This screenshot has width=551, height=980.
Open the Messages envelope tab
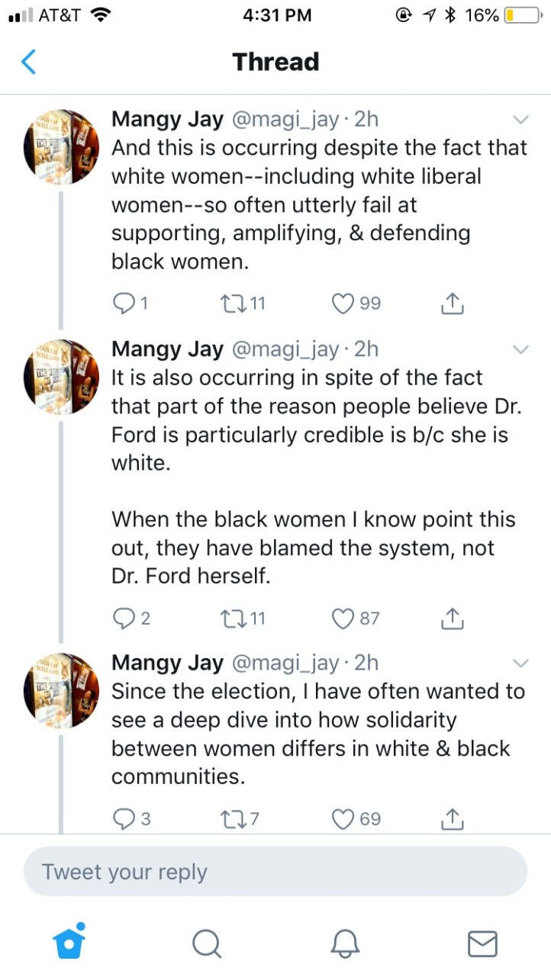[x=482, y=943]
